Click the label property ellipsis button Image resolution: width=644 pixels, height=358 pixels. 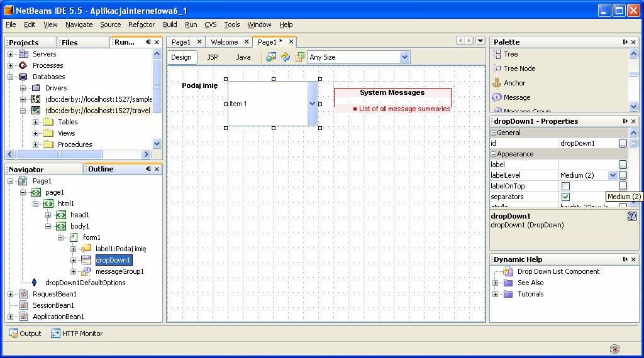623,165
